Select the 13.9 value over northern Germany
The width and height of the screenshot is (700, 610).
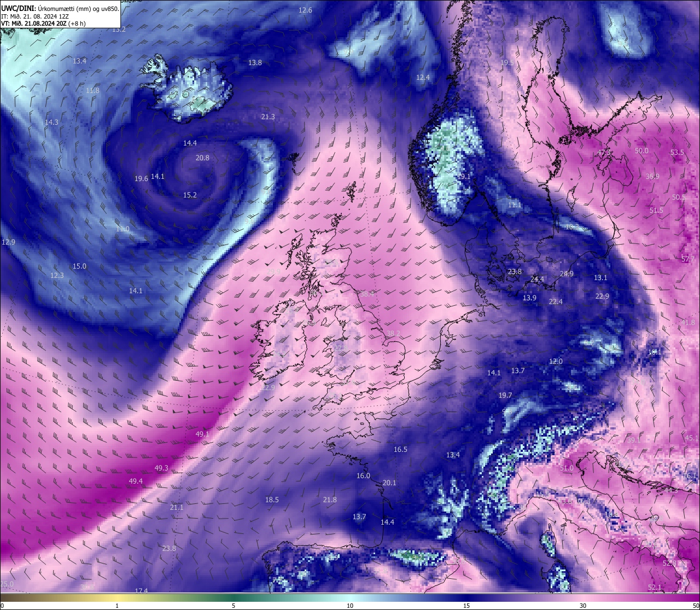(x=529, y=298)
